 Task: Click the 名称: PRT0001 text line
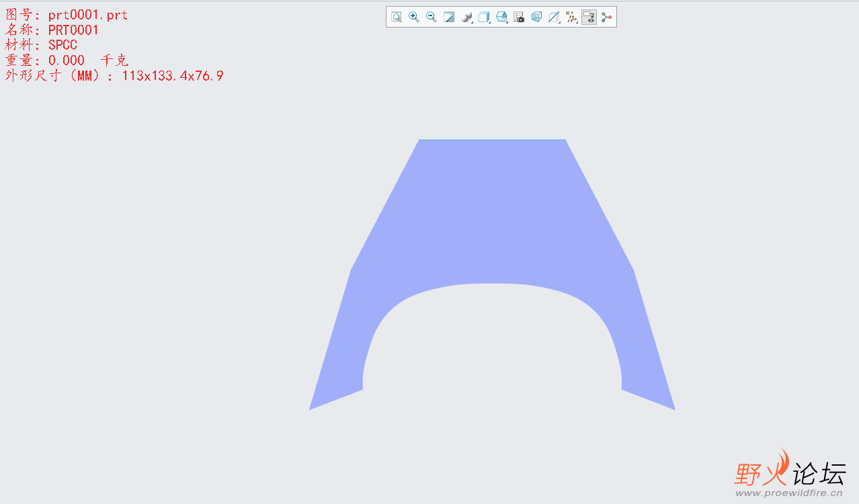click(52, 30)
